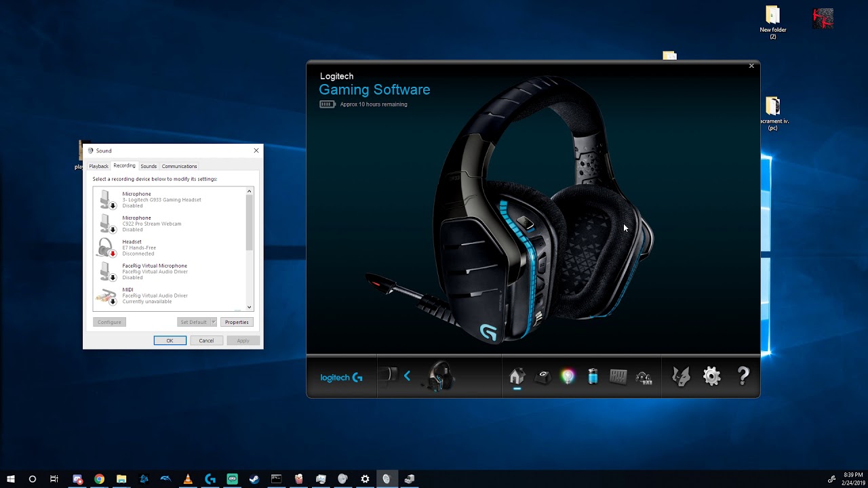Click the Set Default button
Viewport: 868px width, 488px height.
193,322
